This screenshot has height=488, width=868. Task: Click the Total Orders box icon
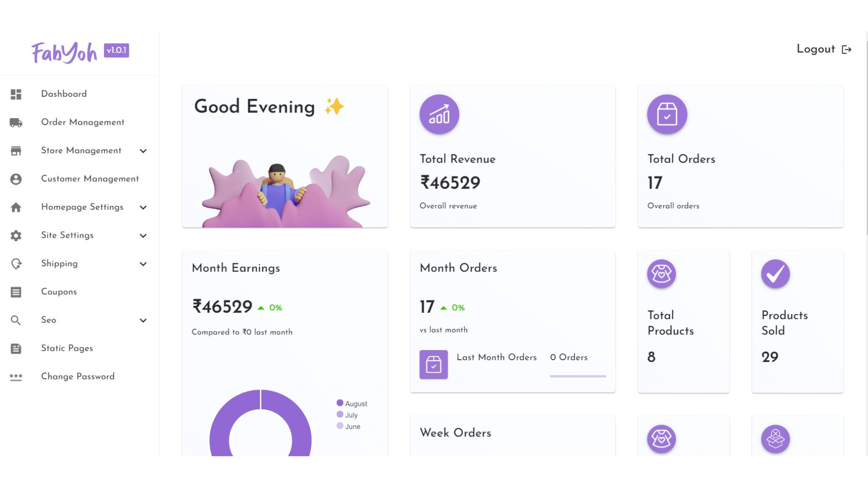pos(667,114)
